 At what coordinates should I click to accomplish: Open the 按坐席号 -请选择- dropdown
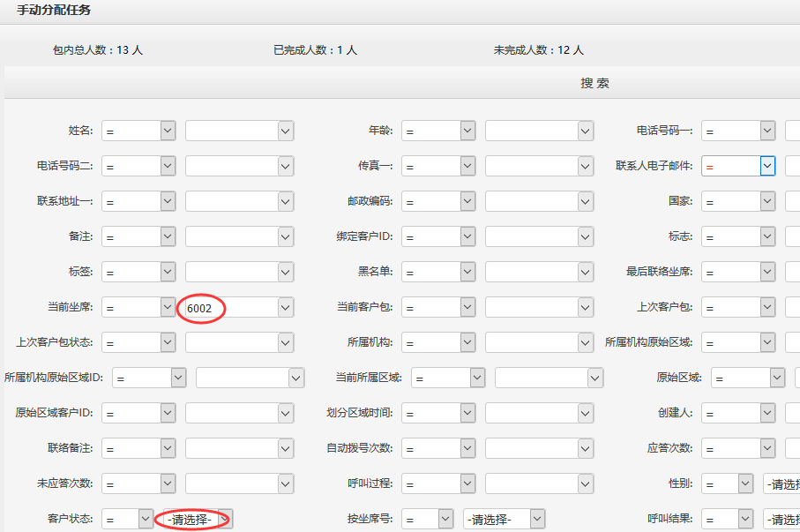[504, 519]
